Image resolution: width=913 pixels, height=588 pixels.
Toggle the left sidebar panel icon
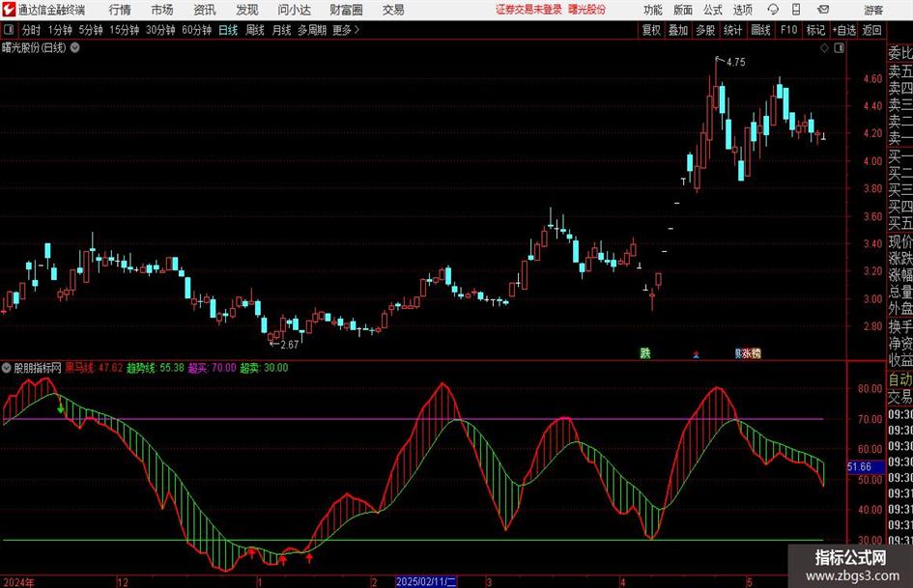click(x=8, y=30)
